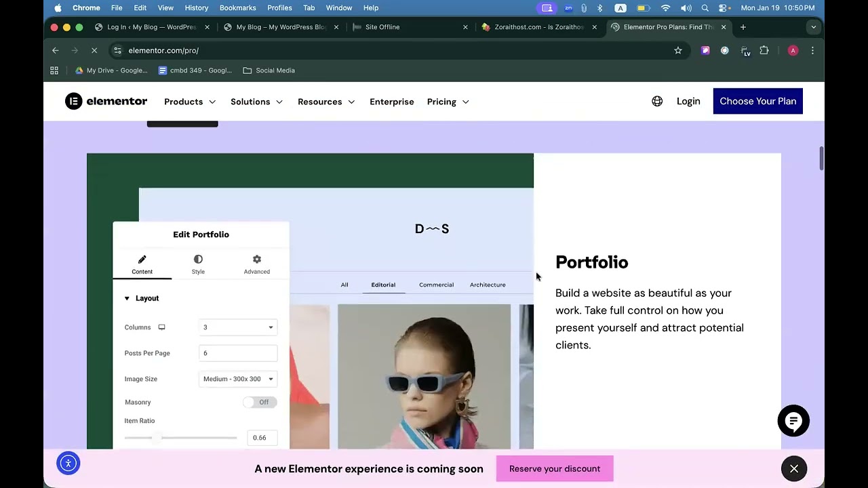Open the macOS Control Center icon
The height and width of the screenshot is (488, 868).
[x=724, y=7]
